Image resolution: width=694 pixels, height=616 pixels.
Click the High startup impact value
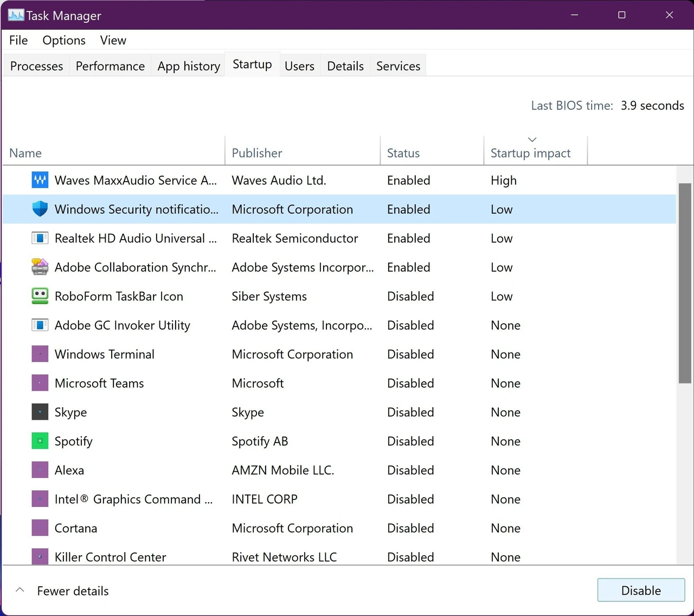504,180
